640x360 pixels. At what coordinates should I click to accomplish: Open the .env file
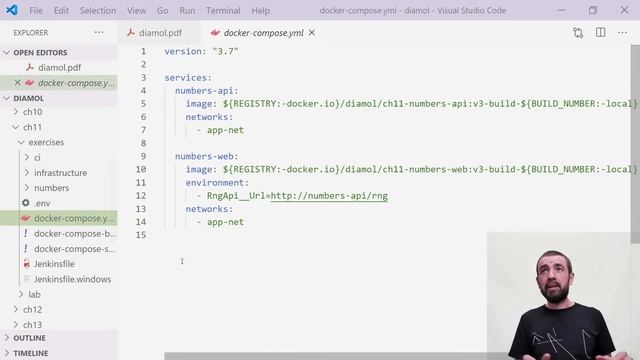[x=42, y=203]
